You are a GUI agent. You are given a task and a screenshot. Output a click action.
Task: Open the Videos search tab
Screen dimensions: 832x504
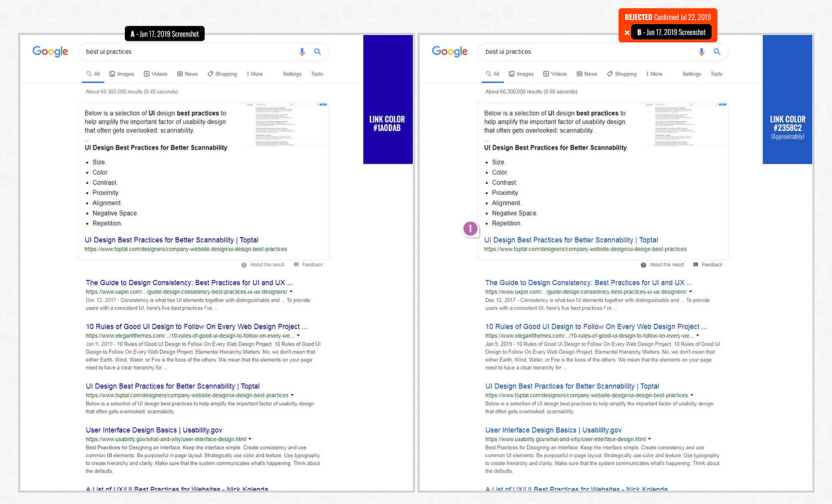coord(155,73)
